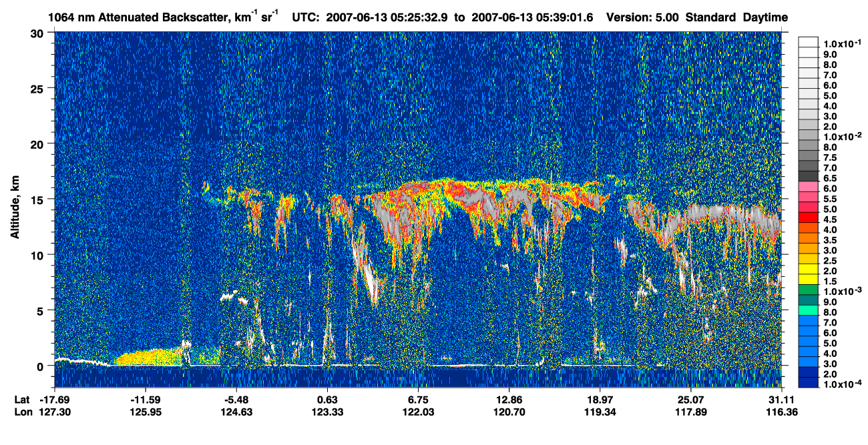Select the colorbar value 4.5

pyautogui.click(x=831, y=220)
